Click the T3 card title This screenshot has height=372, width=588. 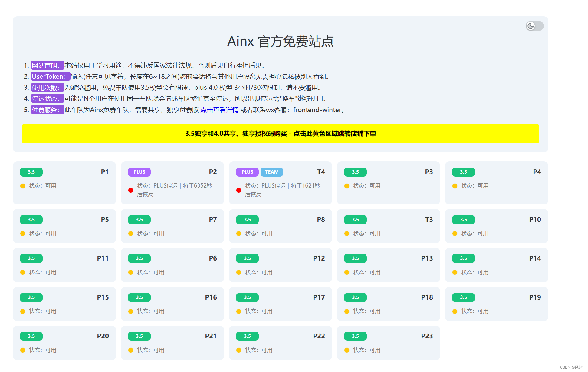coord(429,220)
